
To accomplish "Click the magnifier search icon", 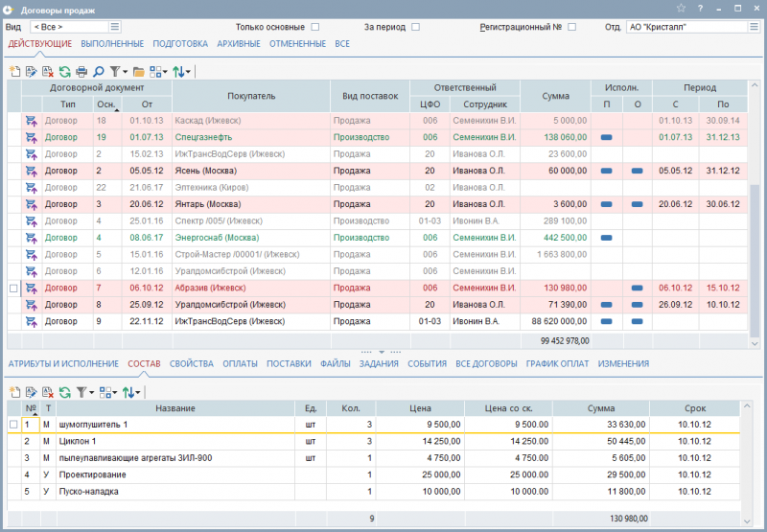I will (99, 72).
